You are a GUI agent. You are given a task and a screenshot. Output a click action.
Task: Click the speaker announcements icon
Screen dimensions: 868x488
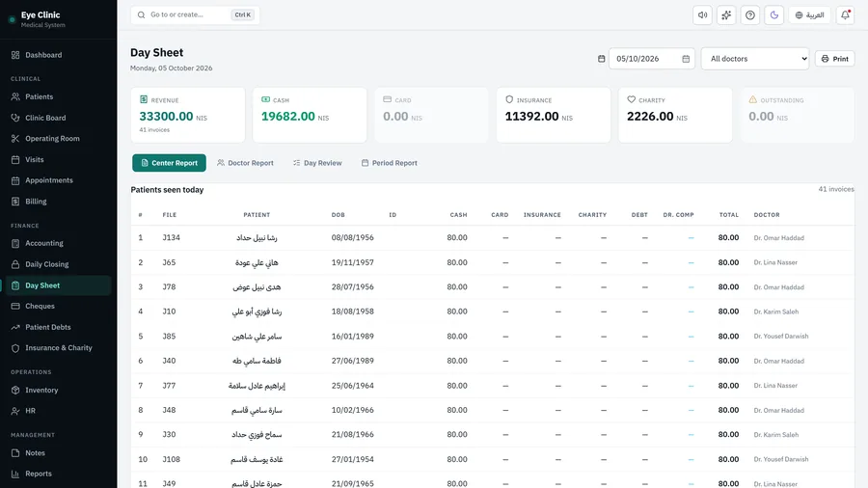(x=702, y=14)
